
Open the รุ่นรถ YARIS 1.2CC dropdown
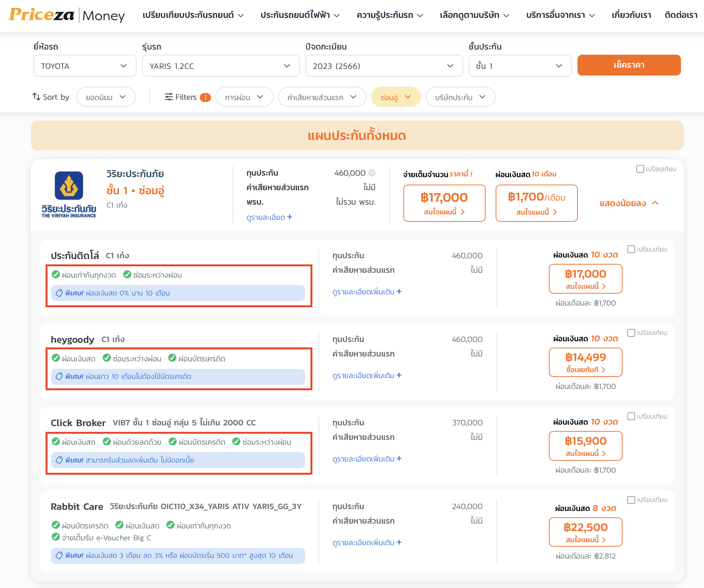(x=221, y=66)
